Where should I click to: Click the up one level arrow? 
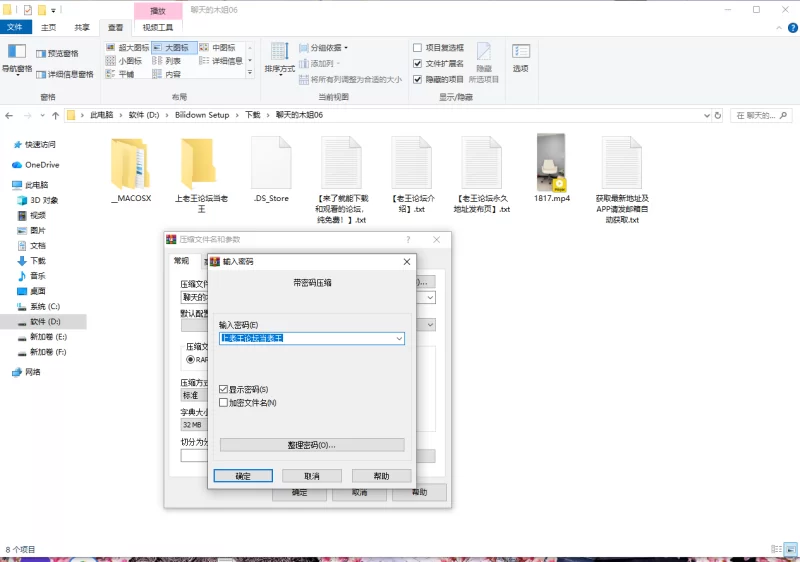click(x=56, y=116)
